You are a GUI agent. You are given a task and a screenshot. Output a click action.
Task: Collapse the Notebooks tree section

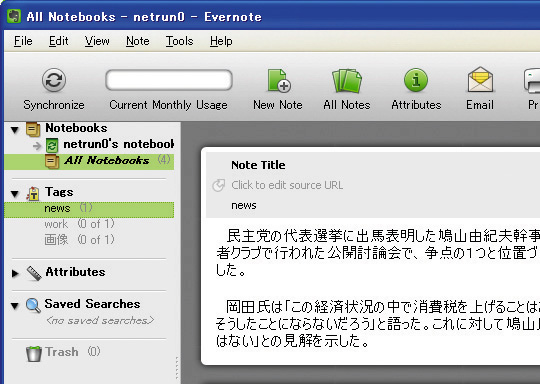click(14, 130)
